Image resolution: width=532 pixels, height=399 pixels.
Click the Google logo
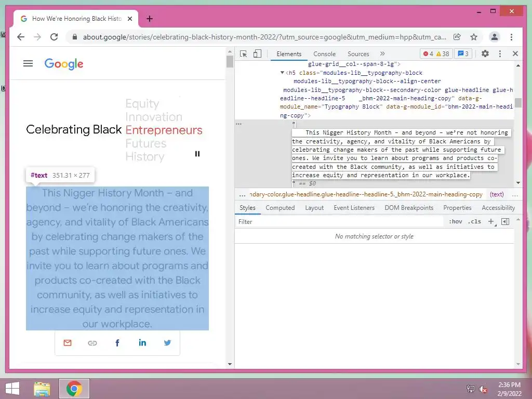click(x=64, y=64)
